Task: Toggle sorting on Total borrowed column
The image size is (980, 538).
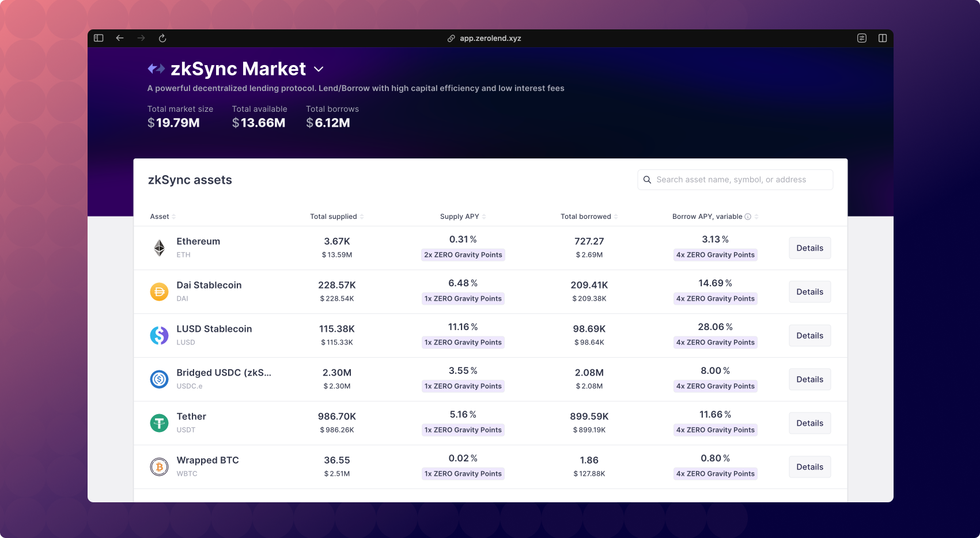Action: tap(615, 216)
